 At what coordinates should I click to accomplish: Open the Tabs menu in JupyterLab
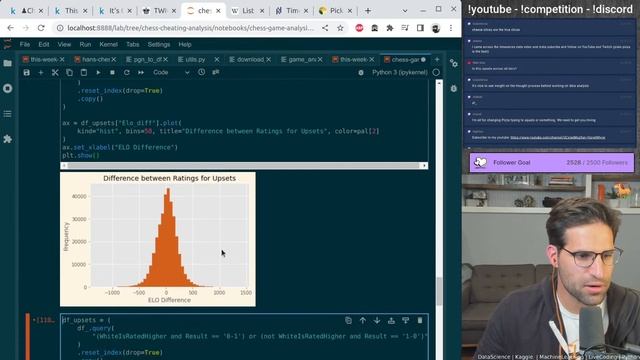click(133, 44)
